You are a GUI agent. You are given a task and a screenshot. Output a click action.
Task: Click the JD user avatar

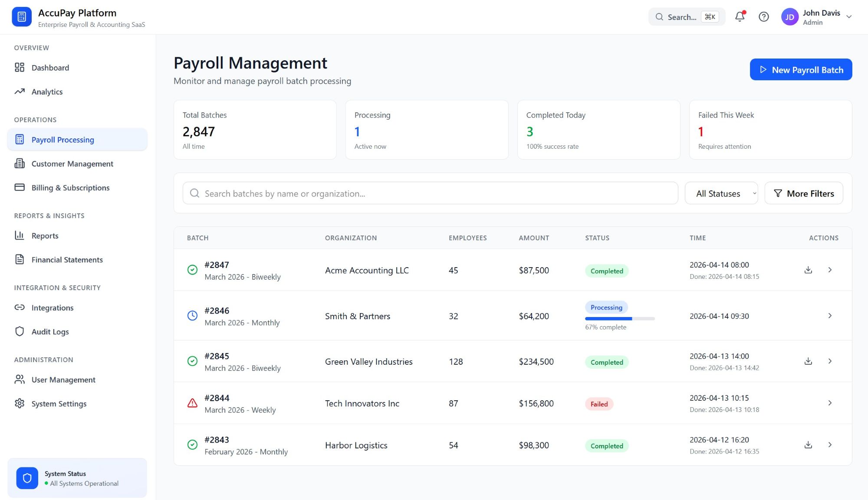coord(790,17)
